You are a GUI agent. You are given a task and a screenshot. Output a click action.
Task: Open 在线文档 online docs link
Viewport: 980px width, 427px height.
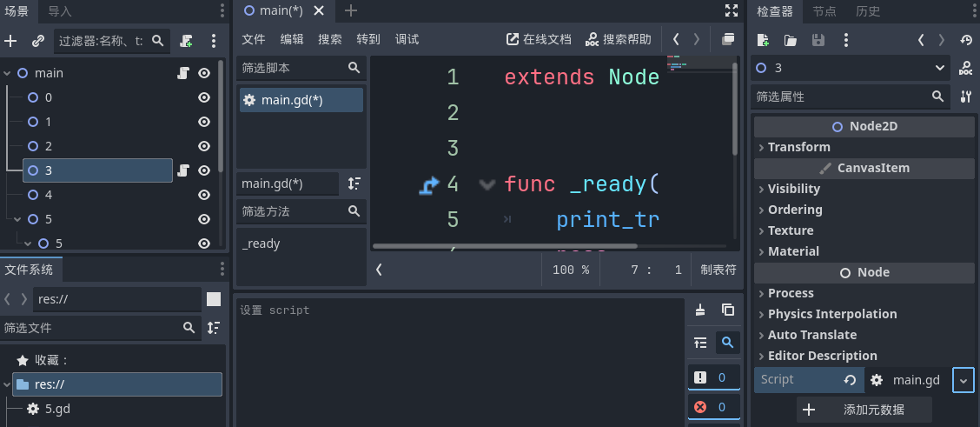pos(539,39)
